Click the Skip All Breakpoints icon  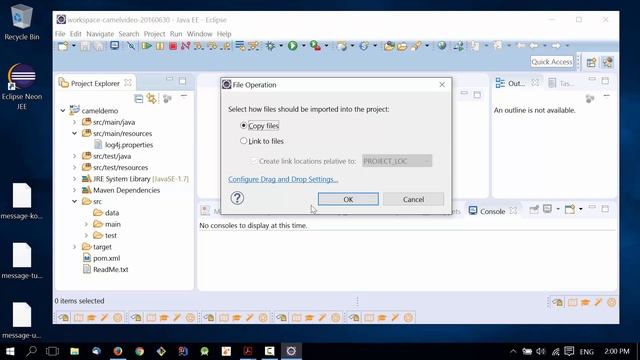[131, 46]
